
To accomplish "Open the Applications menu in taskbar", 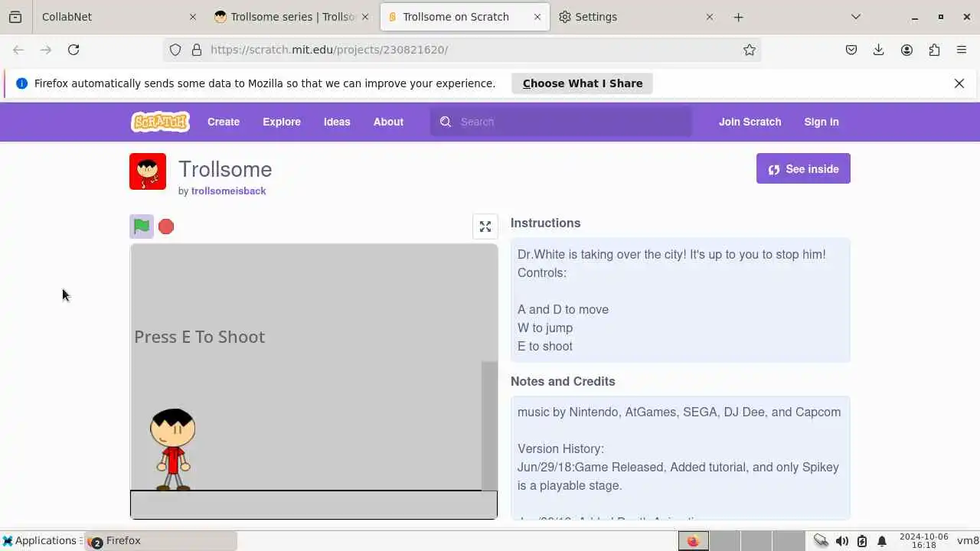I will click(39, 540).
